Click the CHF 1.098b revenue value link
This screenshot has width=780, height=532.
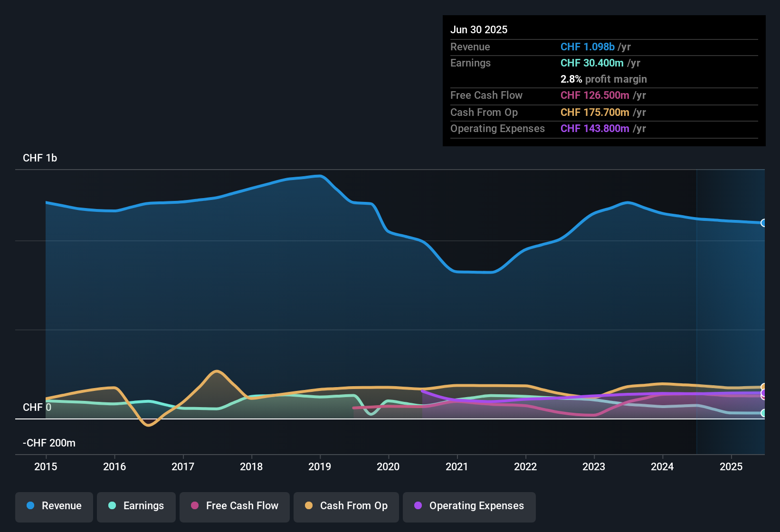click(588, 47)
